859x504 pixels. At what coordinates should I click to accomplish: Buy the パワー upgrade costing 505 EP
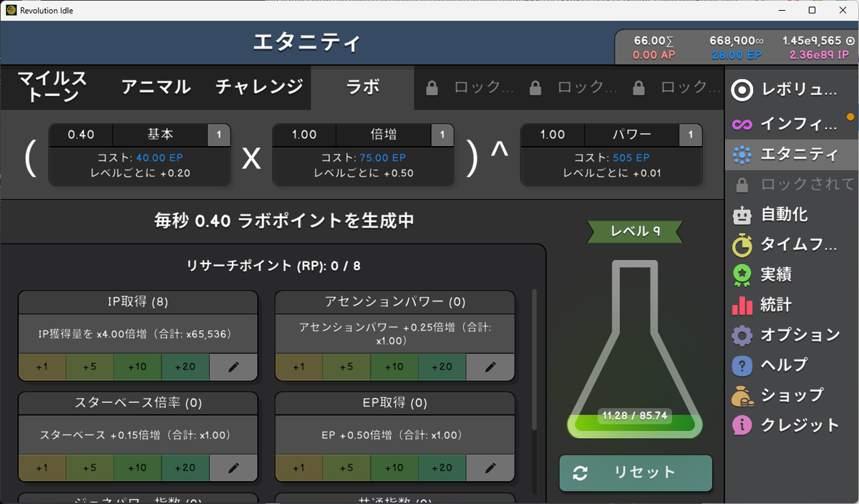[611, 155]
